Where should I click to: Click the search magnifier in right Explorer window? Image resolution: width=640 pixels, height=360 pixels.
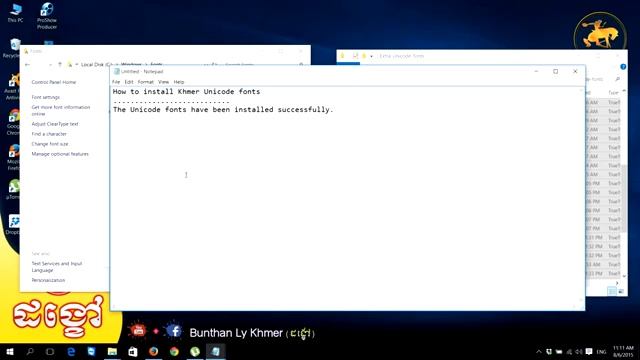618,79
